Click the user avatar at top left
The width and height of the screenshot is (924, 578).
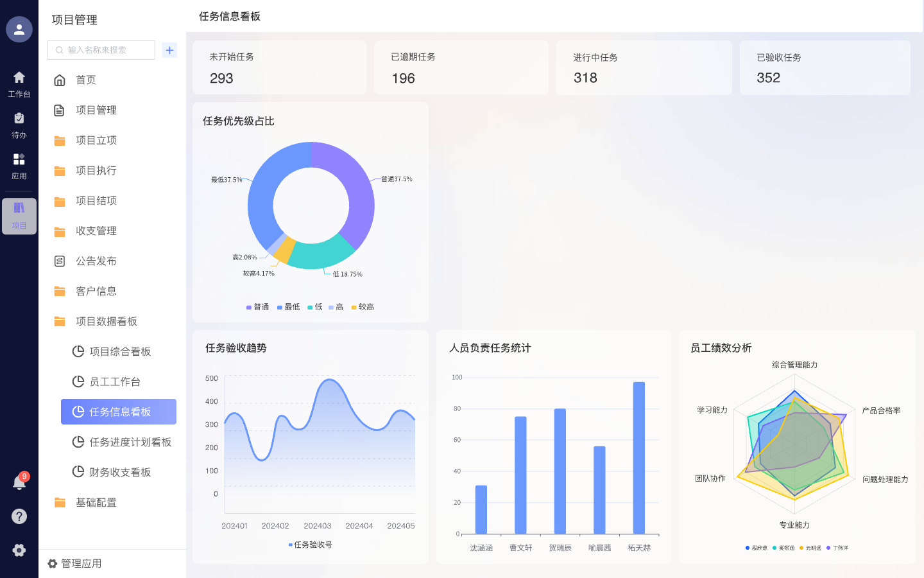[x=19, y=29]
